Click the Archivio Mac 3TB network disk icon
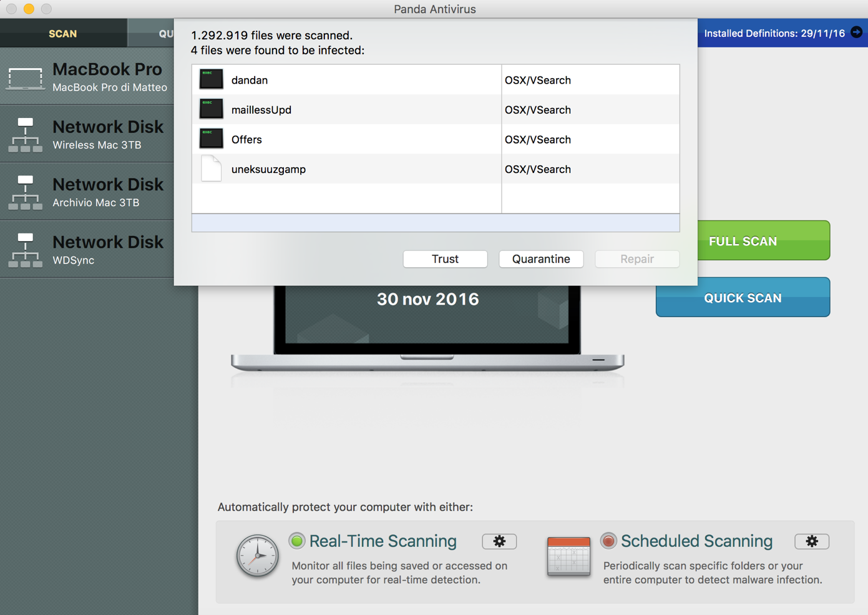Viewport: 868px width, 615px height. click(x=26, y=192)
